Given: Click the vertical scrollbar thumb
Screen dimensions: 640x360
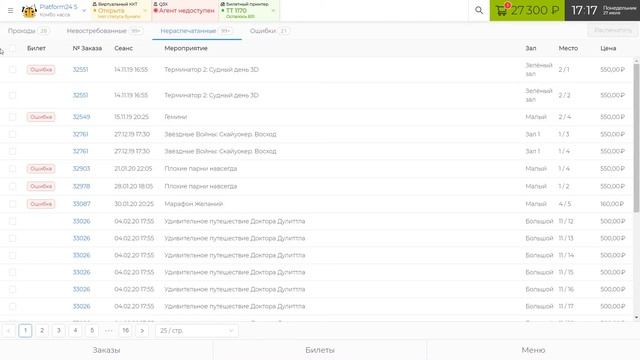Looking at the screenshot, I should 636,138.
